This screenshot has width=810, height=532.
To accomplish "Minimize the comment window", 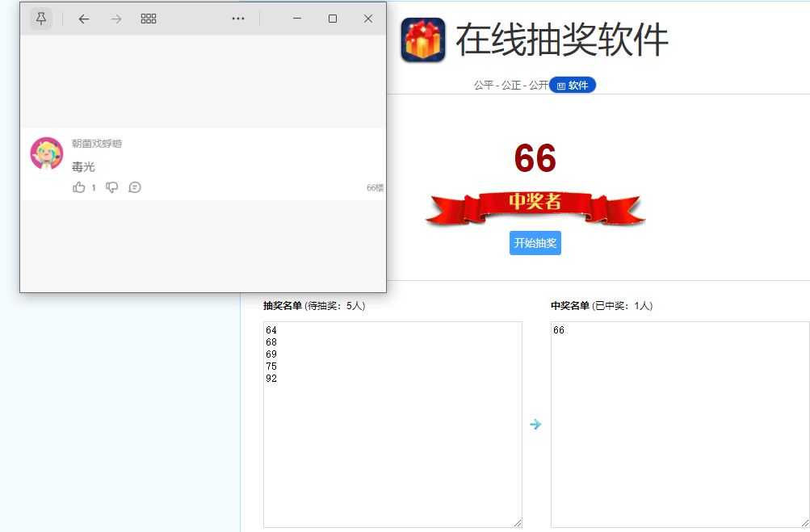I will 297,19.
